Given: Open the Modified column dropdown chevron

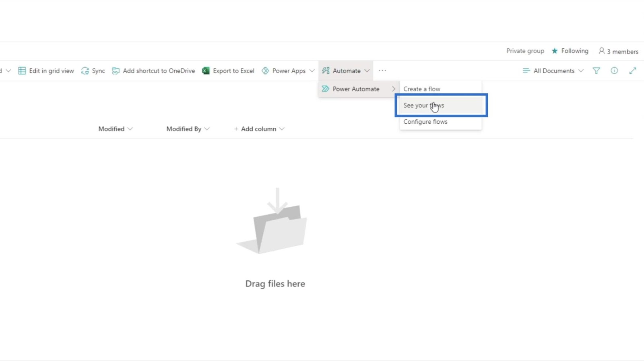Looking at the screenshot, I should click(130, 129).
